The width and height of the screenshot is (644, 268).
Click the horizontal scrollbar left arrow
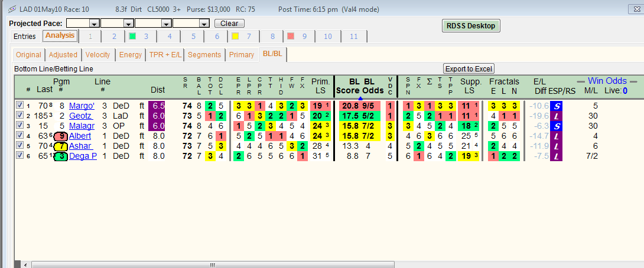[x=25, y=264]
